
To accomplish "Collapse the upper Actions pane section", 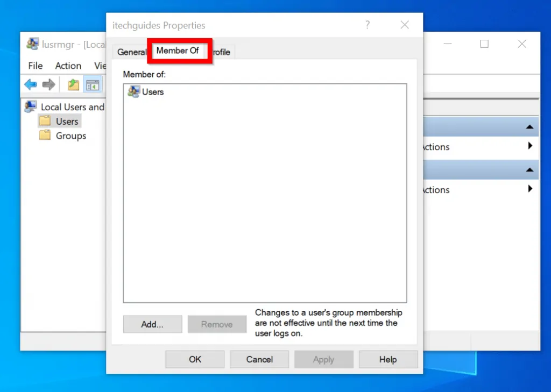I will [x=529, y=127].
